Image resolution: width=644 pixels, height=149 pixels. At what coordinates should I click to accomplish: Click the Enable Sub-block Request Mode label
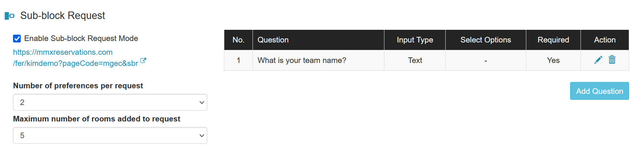click(x=81, y=38)
